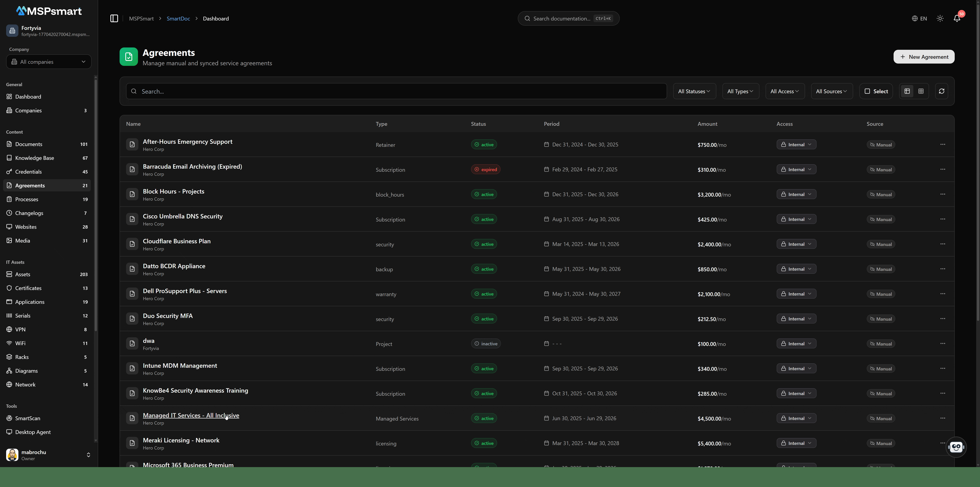The image size is (980, 487).
Task: Open Managed IT Services - All Inclusive agreement
Action: point(191,415)
